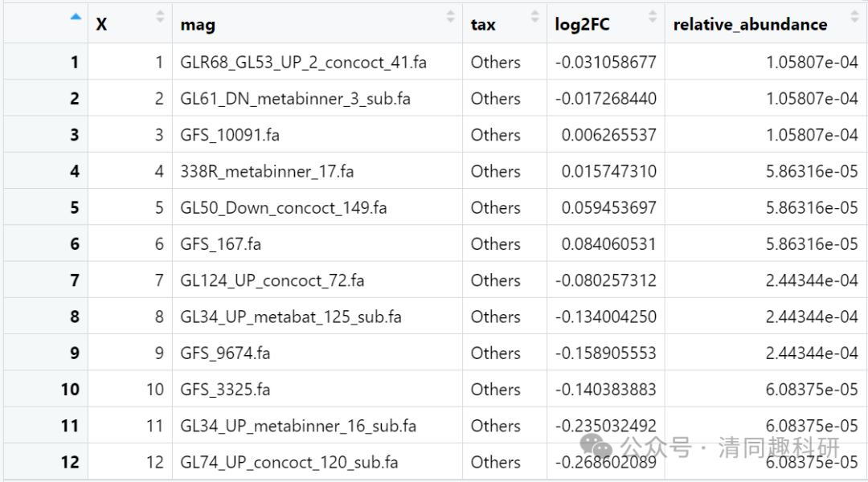The height and width of the screenshot is (482, 868).
Task: Click the log2FC column header label
Action: click(582, 25)
